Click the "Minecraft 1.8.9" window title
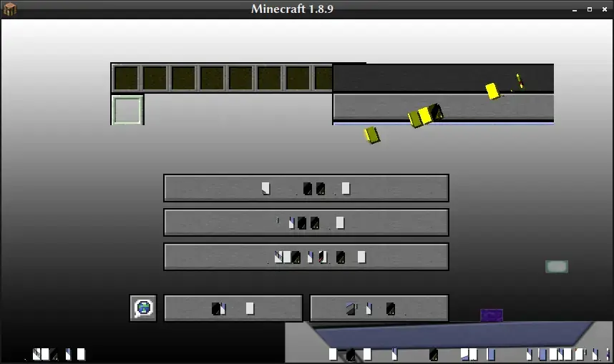Viewport: 614px width, 364px height. pos(292,9)
